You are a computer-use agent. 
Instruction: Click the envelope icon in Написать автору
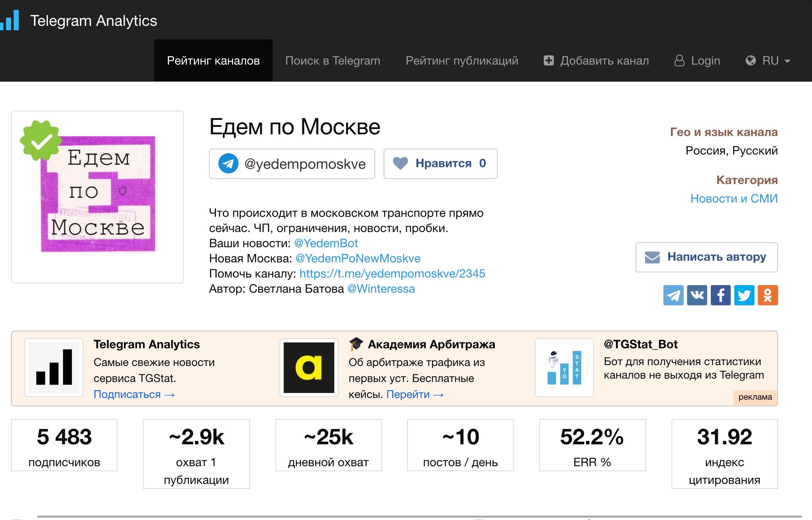653,257
